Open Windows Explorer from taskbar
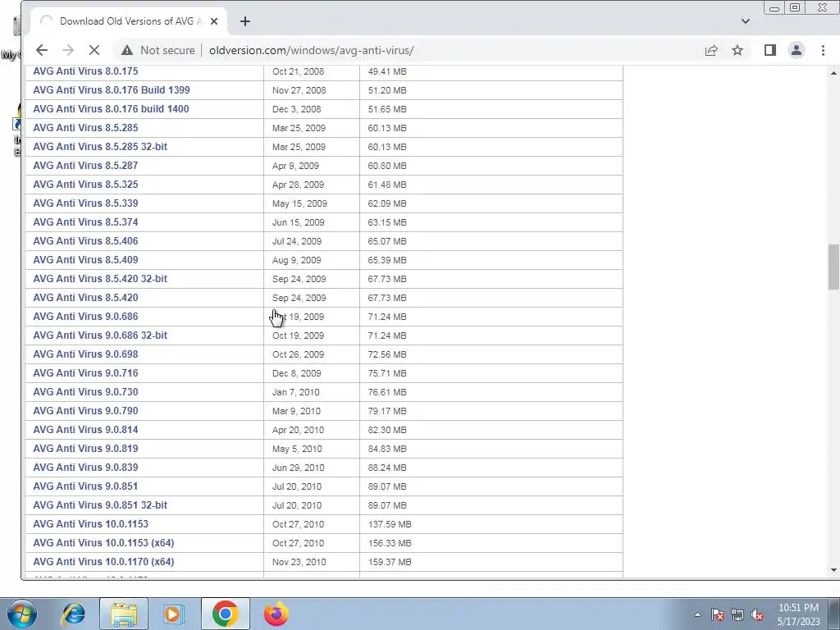Viewport: 840px width, 630px height. click(x=124, y=614)
